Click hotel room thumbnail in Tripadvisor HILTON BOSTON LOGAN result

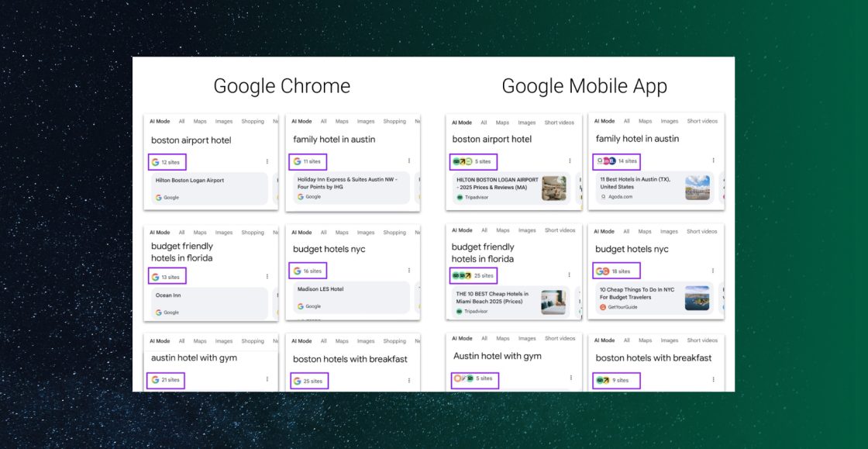pos(553,188)
